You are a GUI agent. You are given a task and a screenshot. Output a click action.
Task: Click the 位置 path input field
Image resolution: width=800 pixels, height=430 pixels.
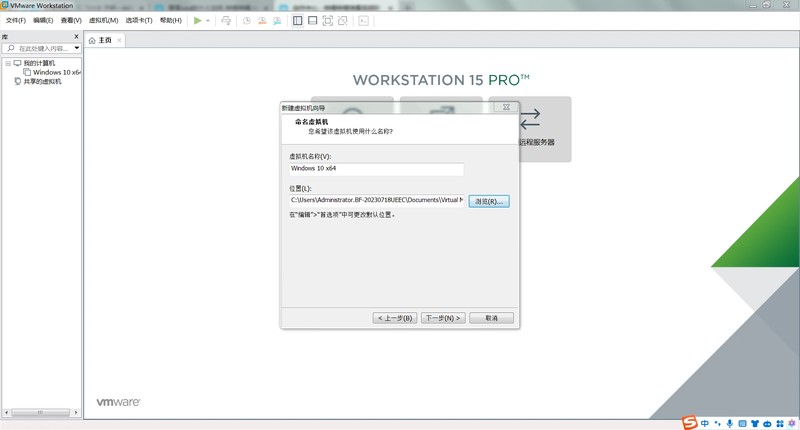coord(377,200)
